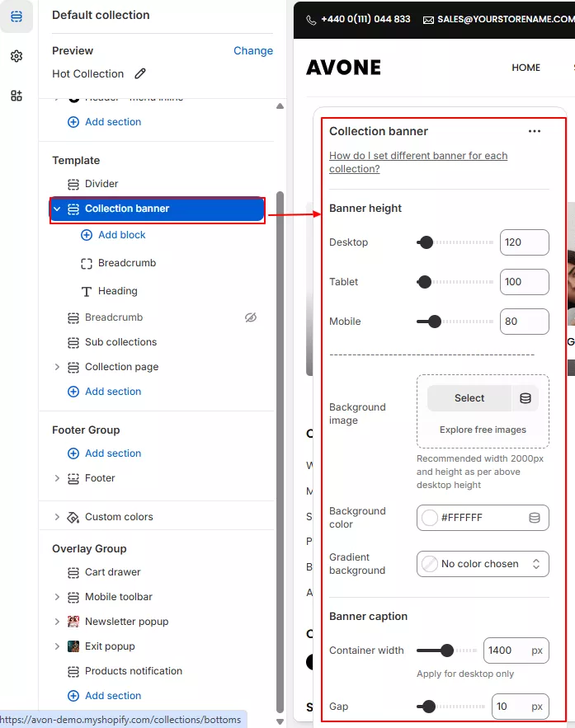Click the pencil icon beside Hot Collection
Image resolution: width=575 pixels, height=728 pixels.
pyautogui.click(x=140, y=73)
